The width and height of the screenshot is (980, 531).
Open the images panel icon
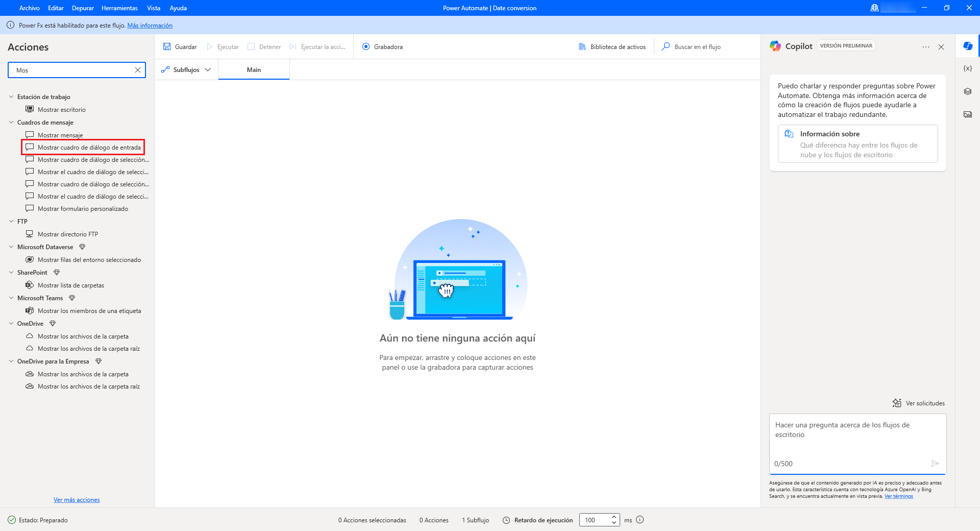point(968,114)
